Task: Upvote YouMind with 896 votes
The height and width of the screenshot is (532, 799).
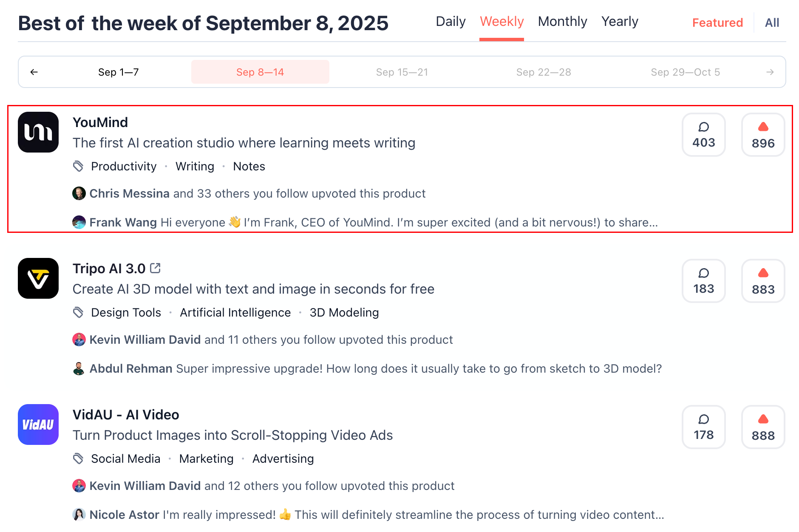Action: click(x=763, y=135)
